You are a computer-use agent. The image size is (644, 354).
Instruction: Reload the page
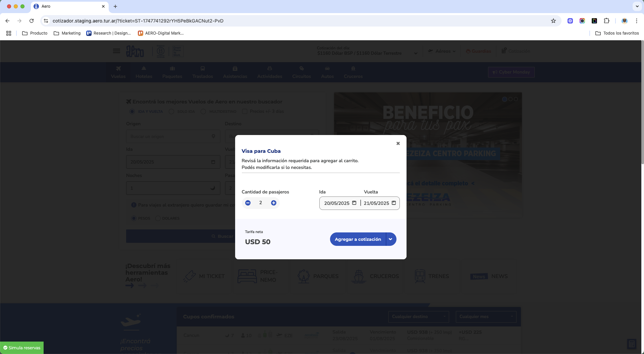(x=32, y=21)
